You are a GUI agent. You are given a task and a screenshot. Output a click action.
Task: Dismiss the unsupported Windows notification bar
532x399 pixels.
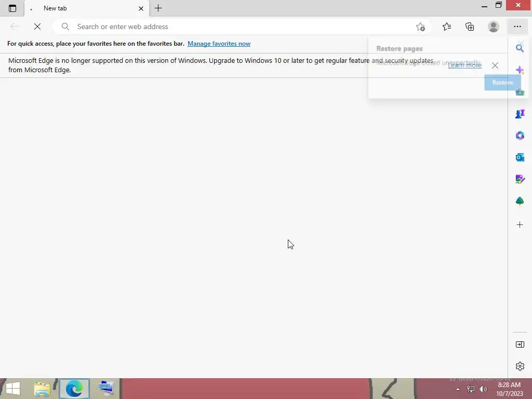(x=495, y=65)
